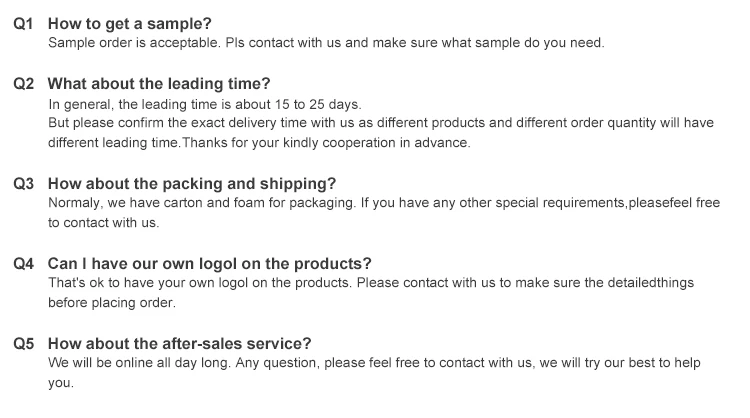Open the "How about the packing and shipping?" question

tap(192, 184)
